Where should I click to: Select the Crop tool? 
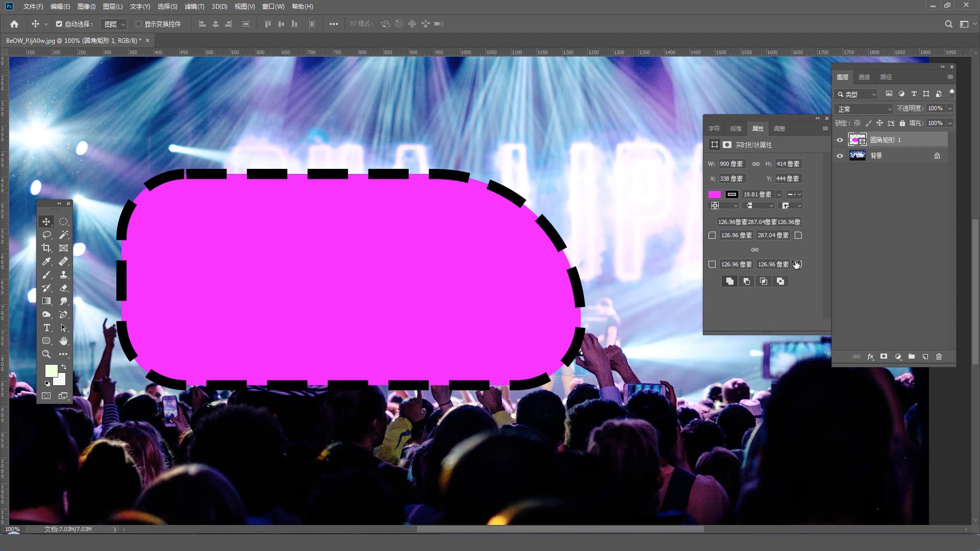pyautogui.click(x=46, y=248)
